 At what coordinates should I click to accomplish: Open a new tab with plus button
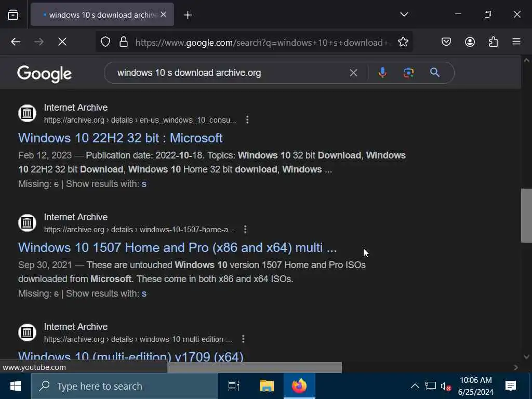click(188, 15)
